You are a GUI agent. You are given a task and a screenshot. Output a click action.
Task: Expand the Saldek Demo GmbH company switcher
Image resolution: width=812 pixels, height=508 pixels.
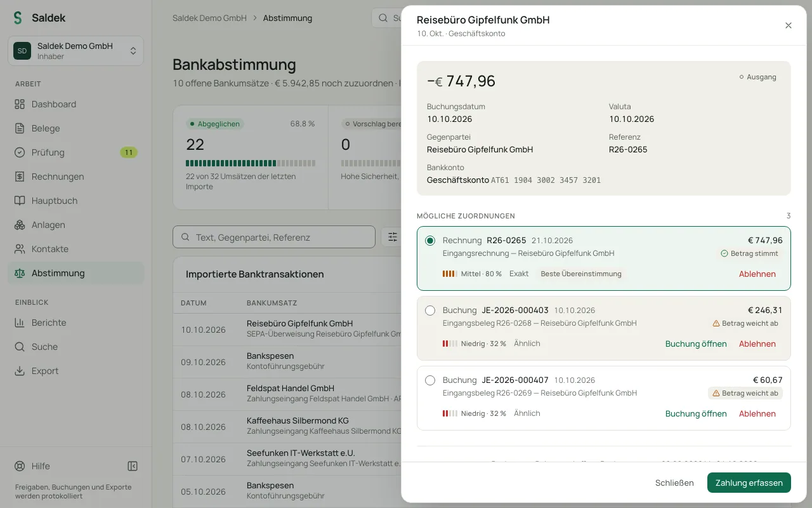[x=75, y=51]
